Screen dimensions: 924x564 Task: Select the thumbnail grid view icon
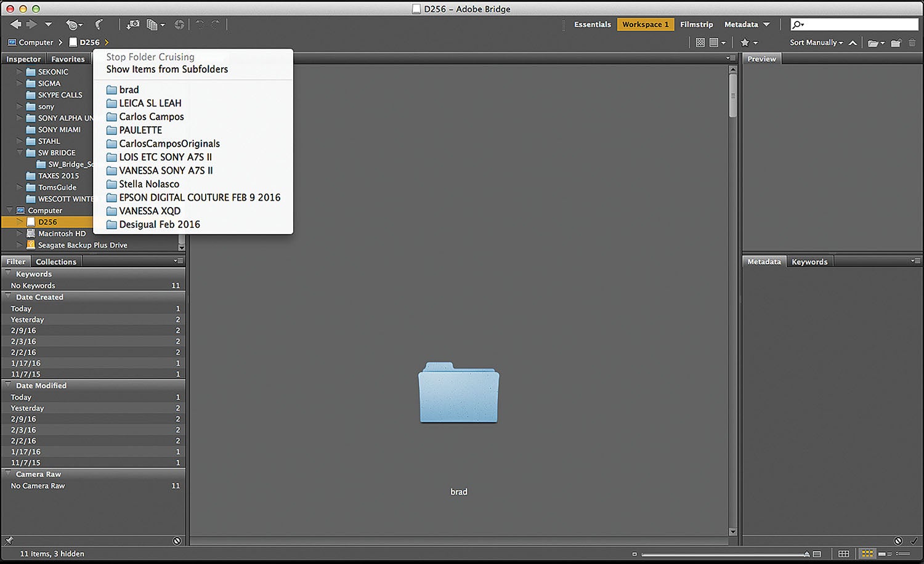pos(867,553)
